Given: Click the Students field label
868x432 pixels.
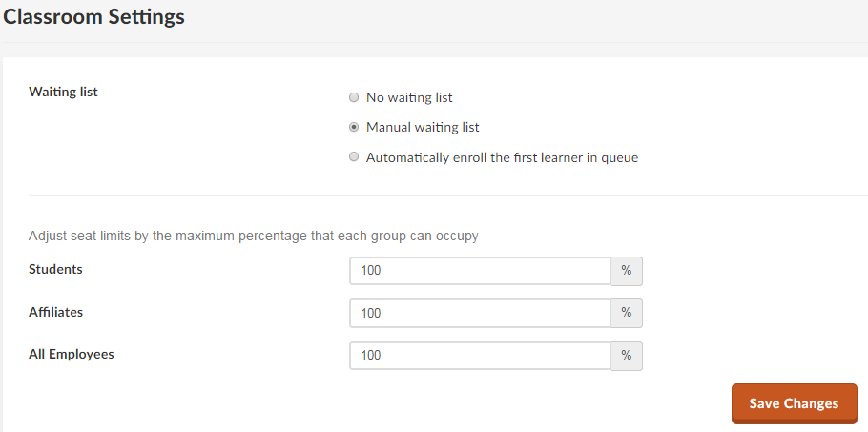Looking at the screenshot, I should 55,269.
